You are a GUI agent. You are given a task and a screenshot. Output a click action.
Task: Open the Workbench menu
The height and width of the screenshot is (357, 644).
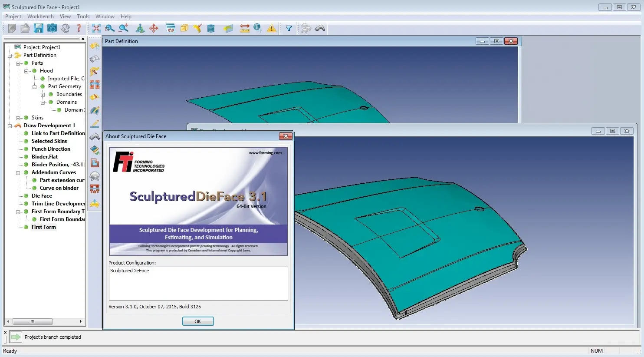tap(40, 17)
